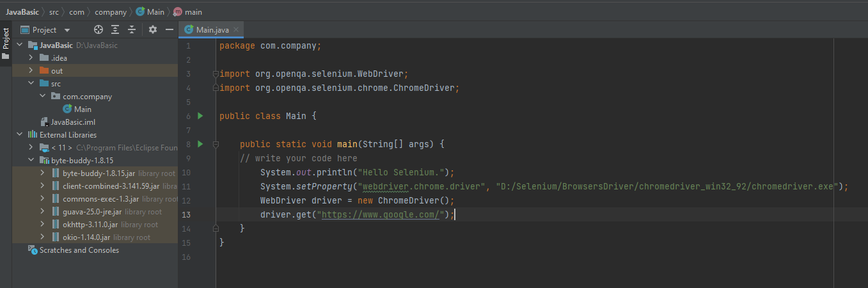Expand the .idea folder
The height and width of the screenshot is (288, 868).
[31, 58]
